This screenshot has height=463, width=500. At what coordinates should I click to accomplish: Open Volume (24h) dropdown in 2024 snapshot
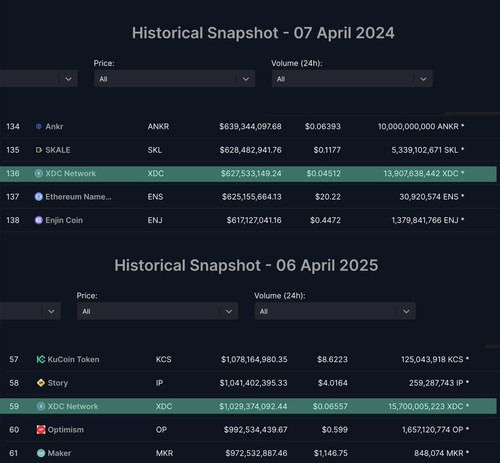tap(352, 79)
